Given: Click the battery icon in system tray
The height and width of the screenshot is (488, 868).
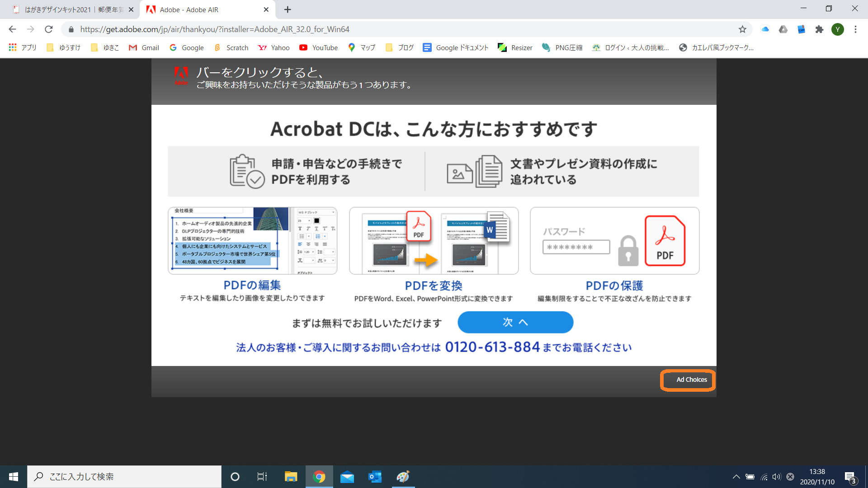Looking at the screenshot, I should 750,477.
